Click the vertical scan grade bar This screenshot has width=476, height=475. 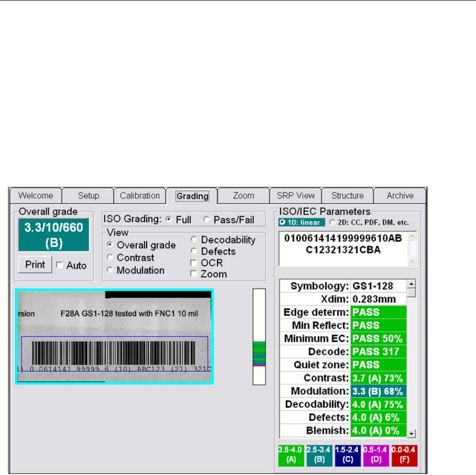click(x=259, y=337)
